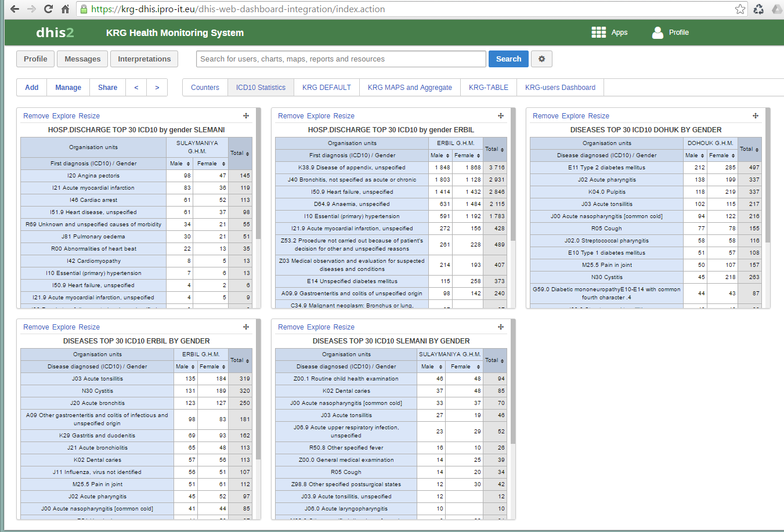Viewport: 784px width, 532px height.
Task: Click Explore link on ERBIL diseases widget
Action: coord(64,327)
